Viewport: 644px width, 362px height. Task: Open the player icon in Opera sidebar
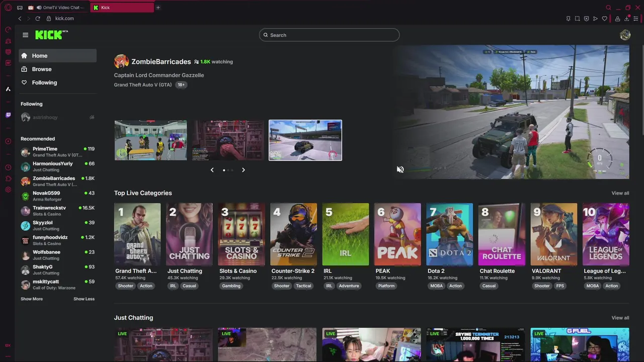(8, 141)
